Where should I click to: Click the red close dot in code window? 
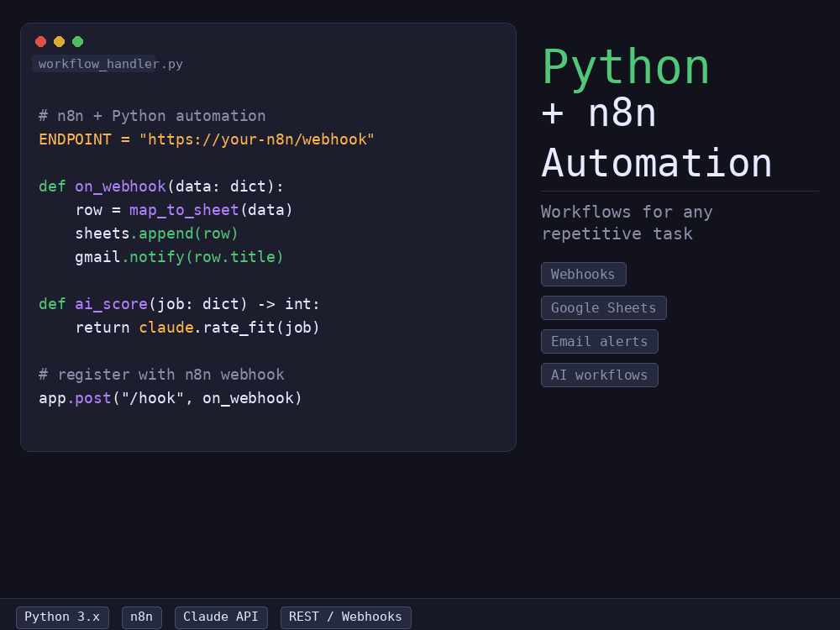coord(40,42)
